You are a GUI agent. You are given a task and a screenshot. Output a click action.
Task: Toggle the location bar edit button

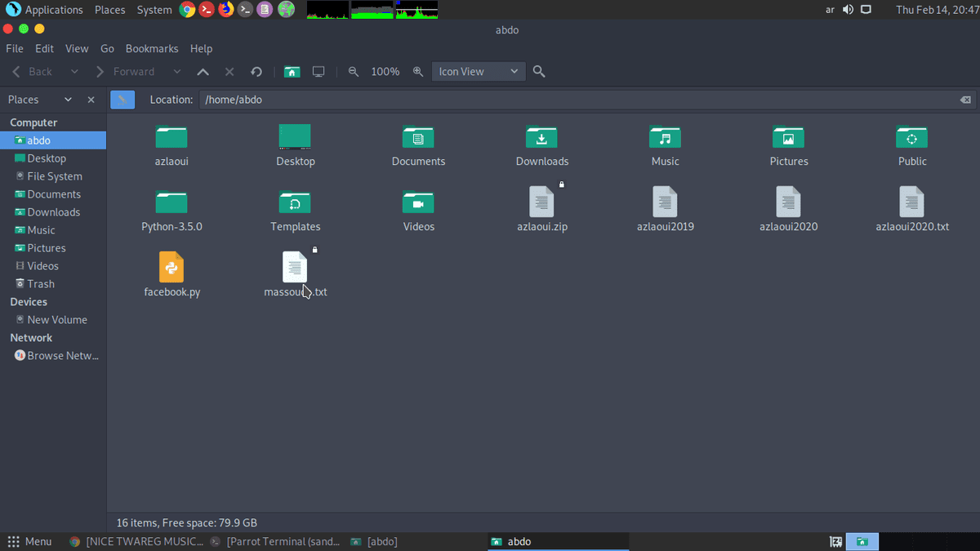122,100
